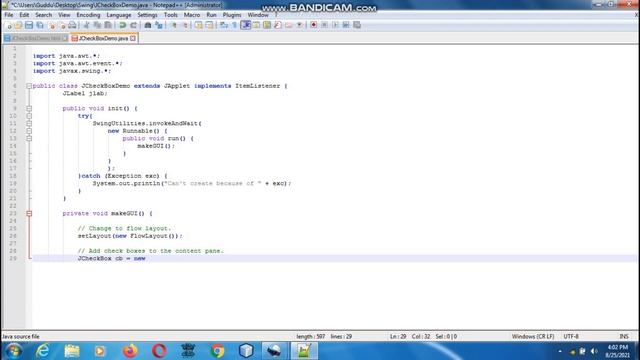Open the File menu
The height and width of the screenshot is (360, 640).
click(9, 15)
